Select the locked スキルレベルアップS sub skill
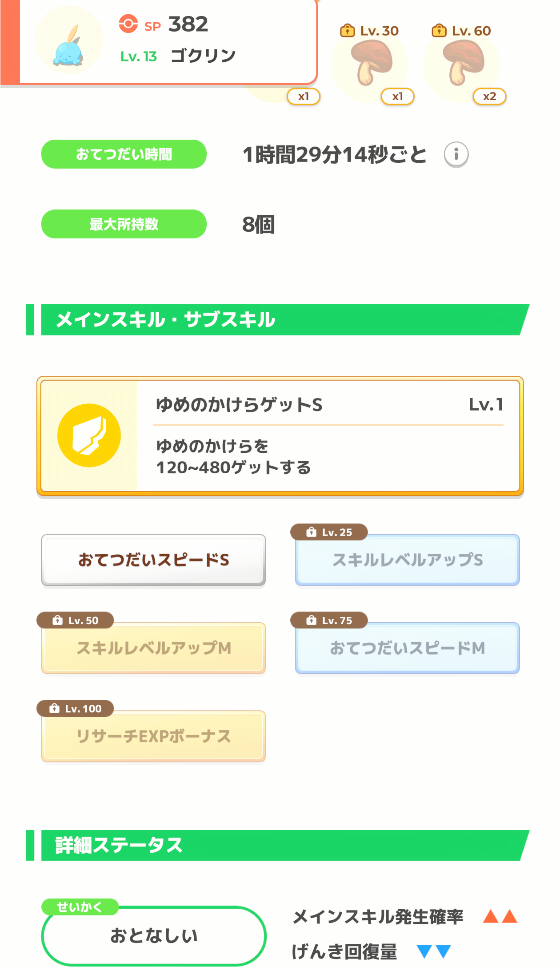The image size is (560, 967). click(408, 560)
